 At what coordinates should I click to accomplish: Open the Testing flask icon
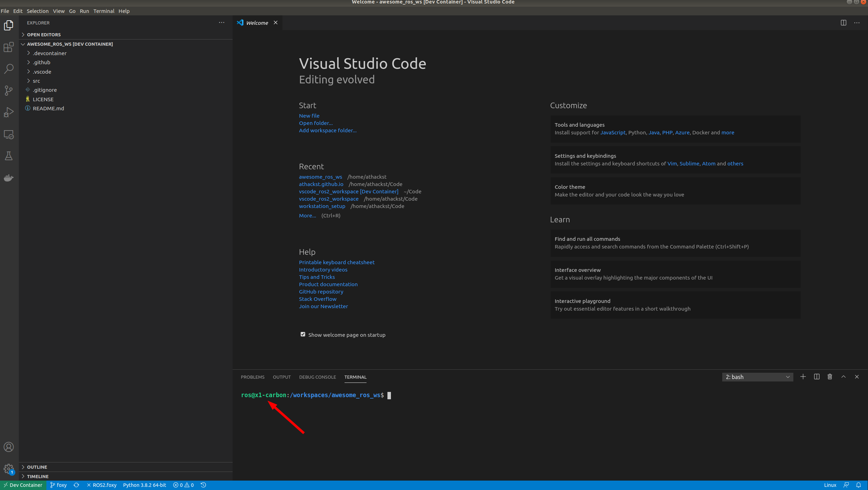coord(9,156)
